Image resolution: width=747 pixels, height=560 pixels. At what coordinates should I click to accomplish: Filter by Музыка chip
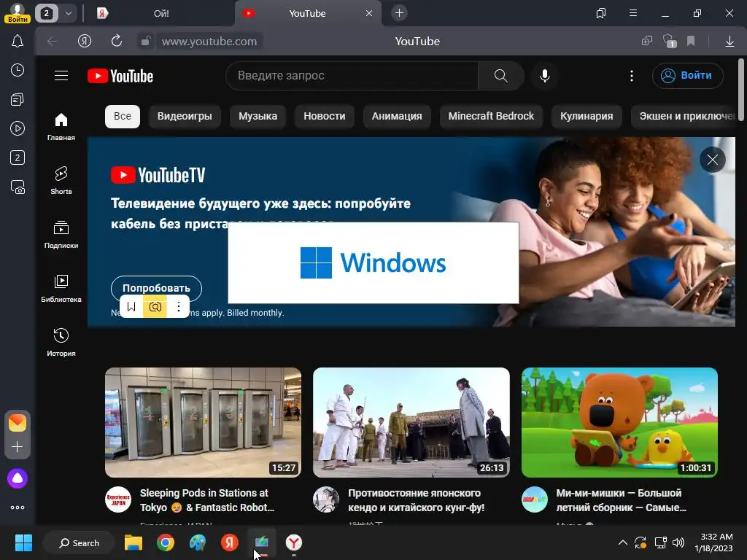pyautogui.click(x=258, y=116)
